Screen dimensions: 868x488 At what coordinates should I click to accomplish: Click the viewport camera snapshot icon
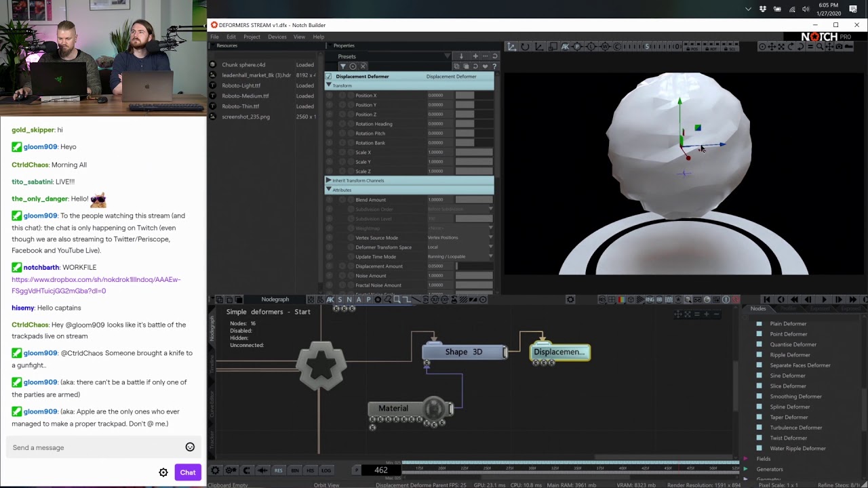click(x=839, y=47)
